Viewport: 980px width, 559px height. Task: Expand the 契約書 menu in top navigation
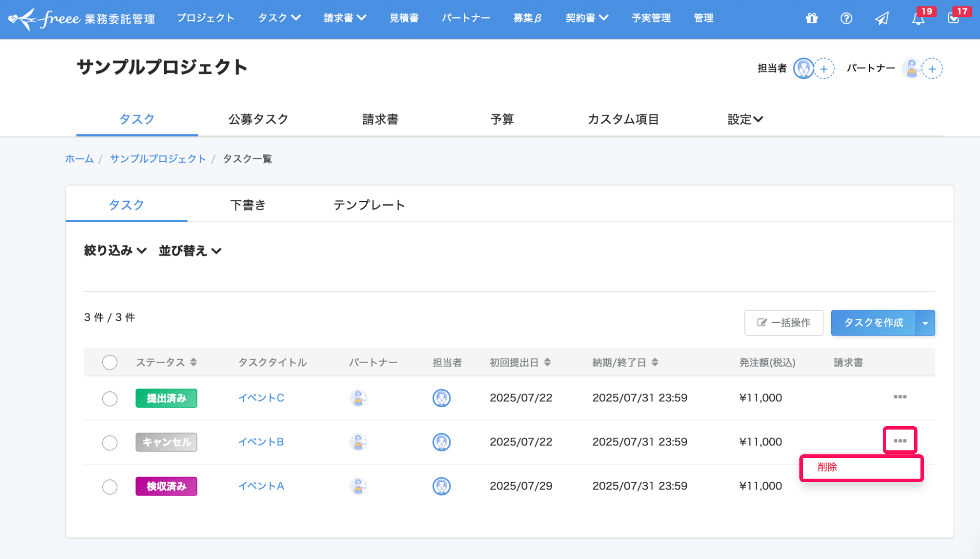pyautogui.click(x=587, y=18)
